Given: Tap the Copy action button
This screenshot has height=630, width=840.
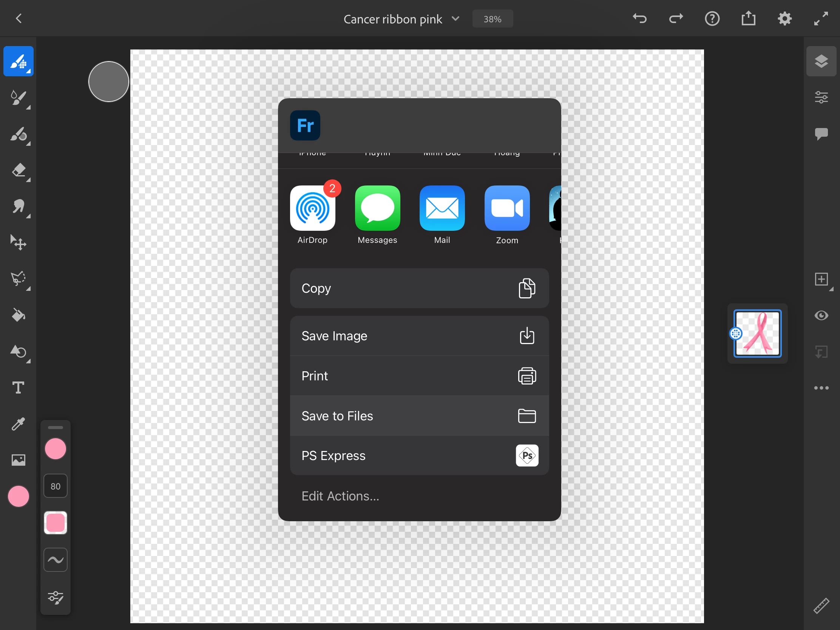Looking at the screenshot, I should (x=419, y=288).
